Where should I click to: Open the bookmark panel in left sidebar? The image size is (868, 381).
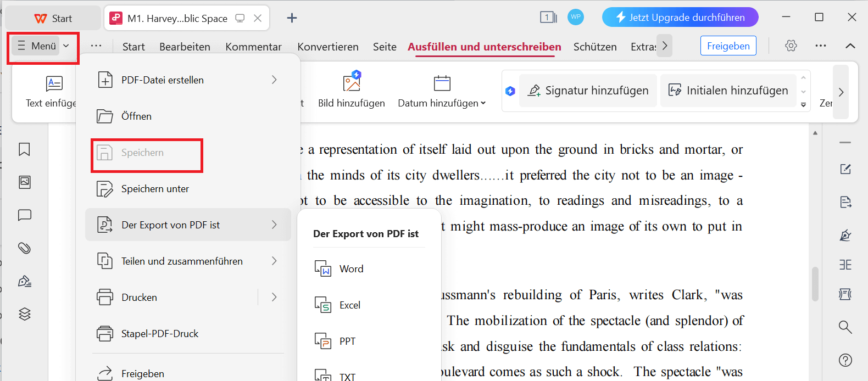click(24, 149)
